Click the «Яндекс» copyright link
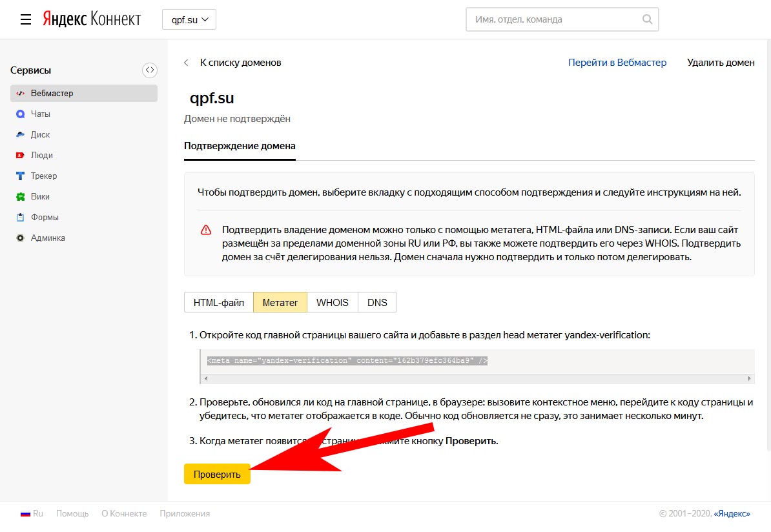 coord(732,514)
